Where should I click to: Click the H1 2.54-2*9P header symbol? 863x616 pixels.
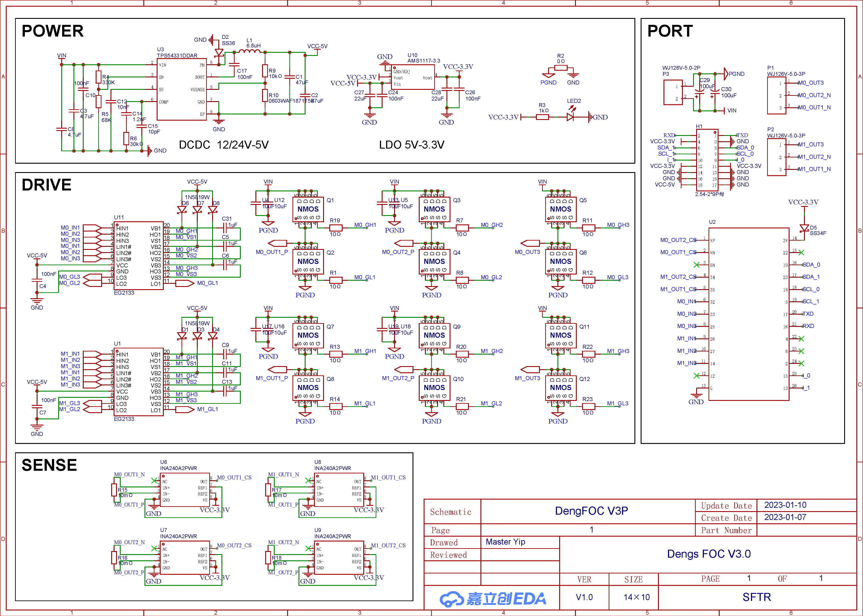pos(707,160)
